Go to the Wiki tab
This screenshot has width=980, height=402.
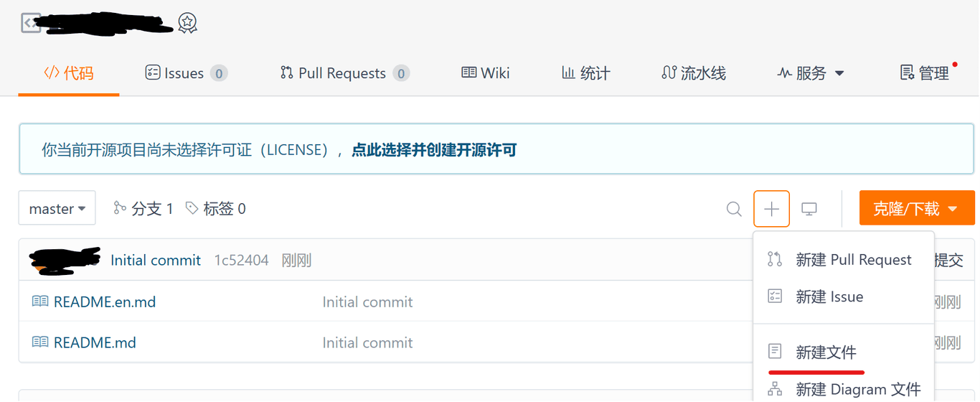tap(486, 73)
